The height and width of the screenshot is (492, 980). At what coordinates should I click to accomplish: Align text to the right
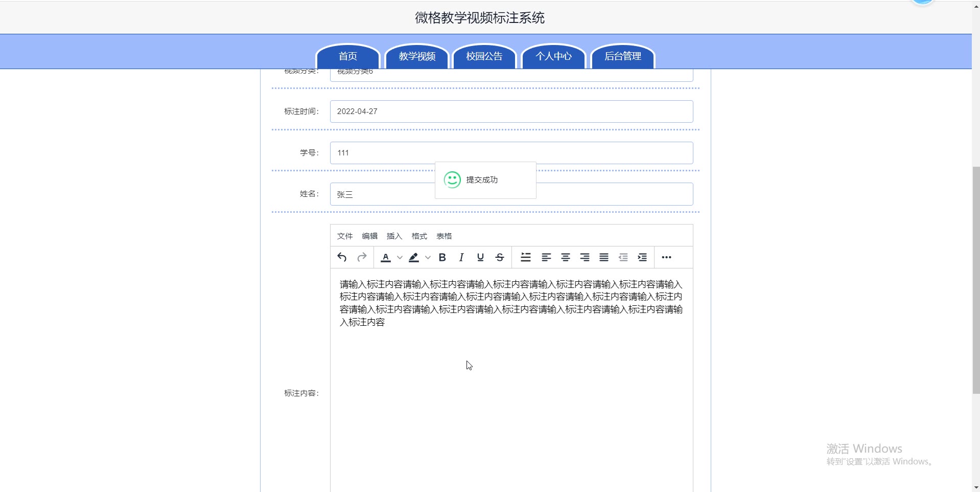coord(585,257)
